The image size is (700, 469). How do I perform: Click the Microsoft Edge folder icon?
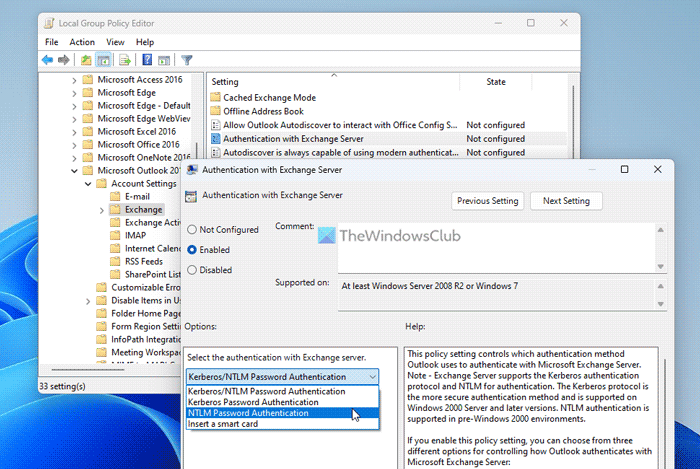88,92
